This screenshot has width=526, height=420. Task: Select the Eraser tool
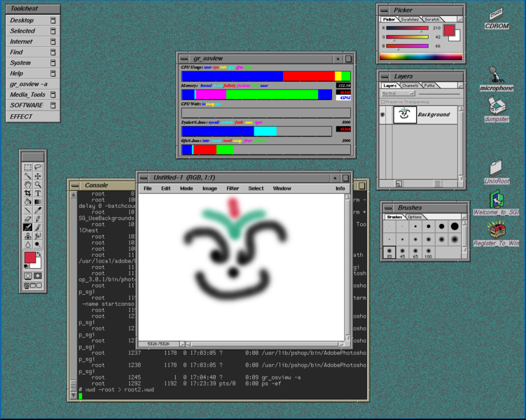click(28, 218)
